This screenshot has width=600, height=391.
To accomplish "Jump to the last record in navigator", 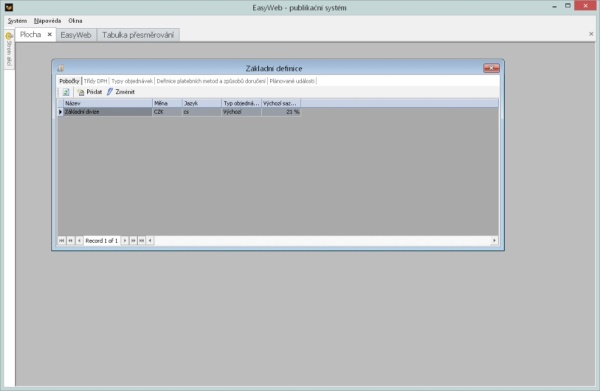I will coord(142,240).
